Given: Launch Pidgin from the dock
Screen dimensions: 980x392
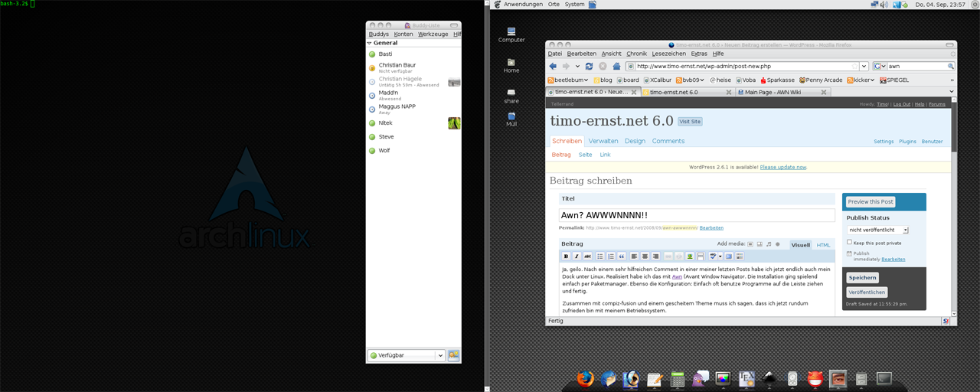Looking at the screenshot, I should pos(700,378).
